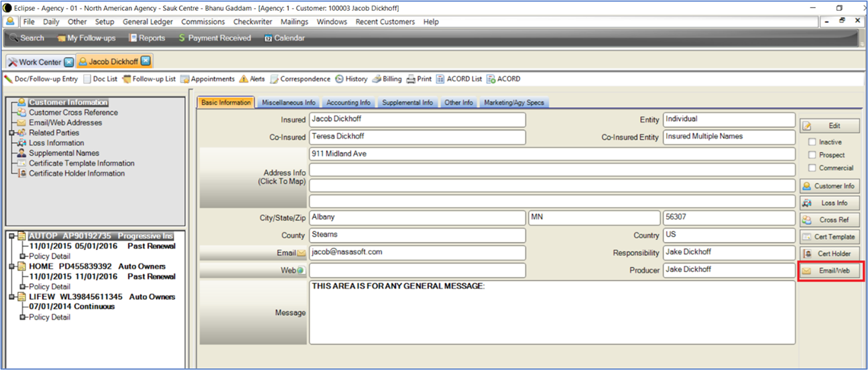Collapse the AUTOP Progressive policy node
The width and height of the screenshot is (868, 370).
[x=11, y=236]
